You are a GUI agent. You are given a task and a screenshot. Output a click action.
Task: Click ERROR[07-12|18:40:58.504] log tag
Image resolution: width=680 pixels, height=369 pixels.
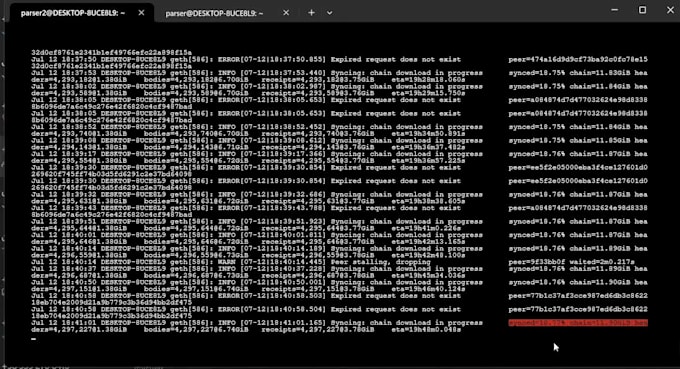click(x=271, y=309)
